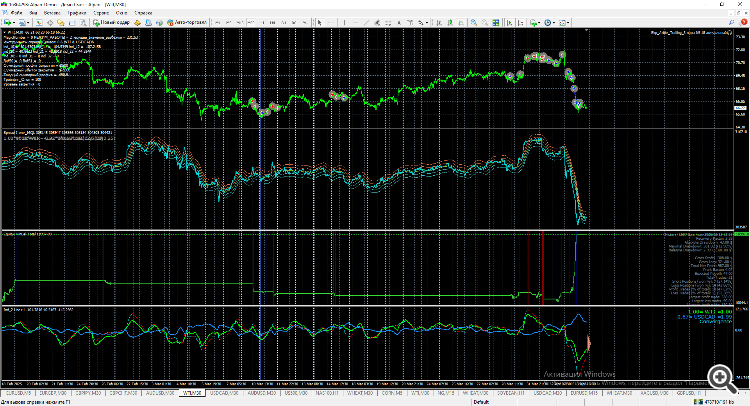The image size is (750, 406).
Task: Expand the templates dropdown arrow
Action: pyautogui.click(x=568, y=22)
